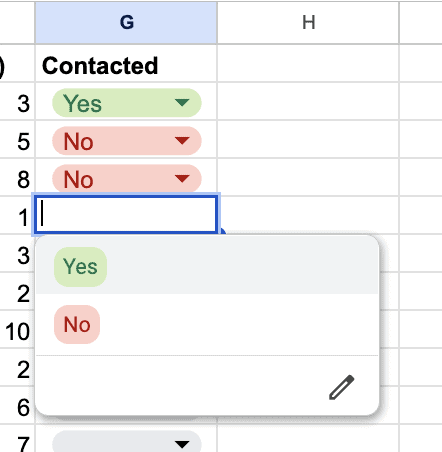Select the empty H cell beside "Contacted"
The height and width of the screenshot is (452, 442).
pos(308,63)
